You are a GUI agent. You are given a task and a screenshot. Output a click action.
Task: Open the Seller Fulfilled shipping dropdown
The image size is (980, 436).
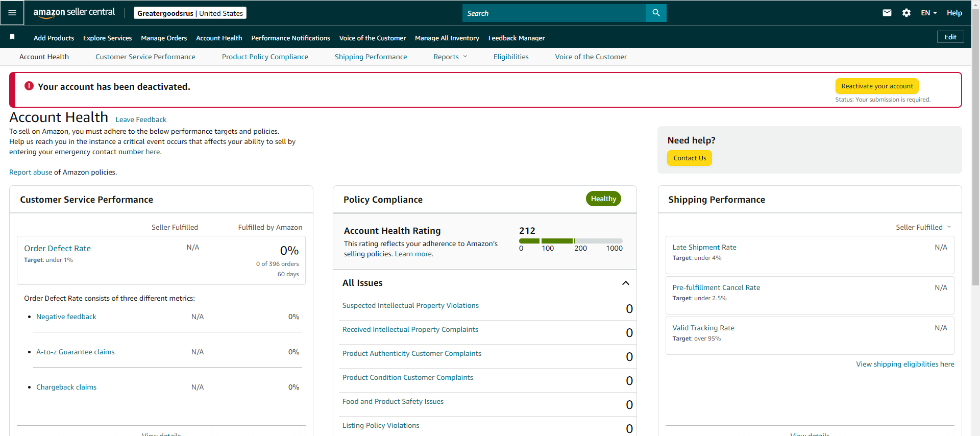pyautogui.click(x=923, y=227)
